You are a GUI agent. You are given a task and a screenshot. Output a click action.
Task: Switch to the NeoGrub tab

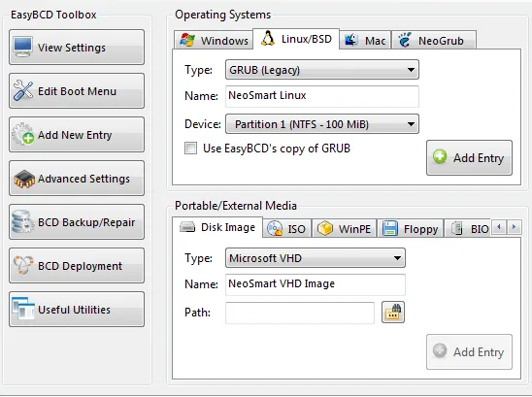point(434,41)
